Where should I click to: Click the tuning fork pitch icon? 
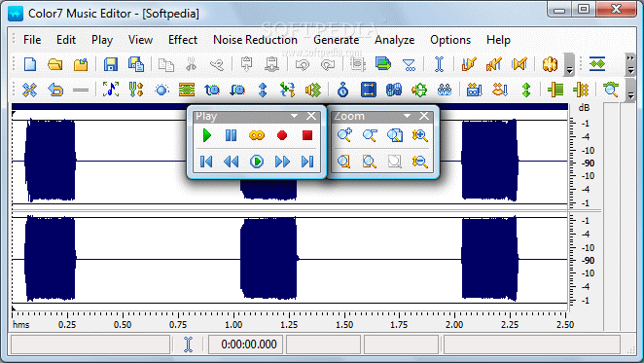click(136, 90)
